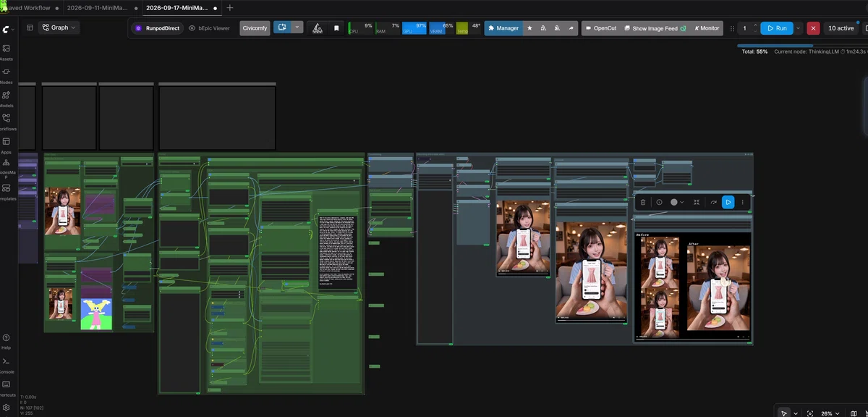This screenshot has height=417, width=868.
Task: Open the 26% zoom level dropdown
Action: (x=830, y=413)
